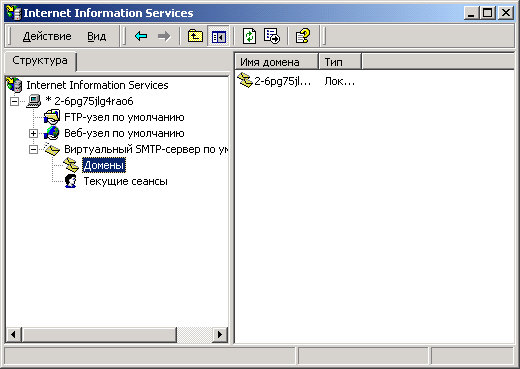
Task: Open the Вид menu
Action: 97,36
